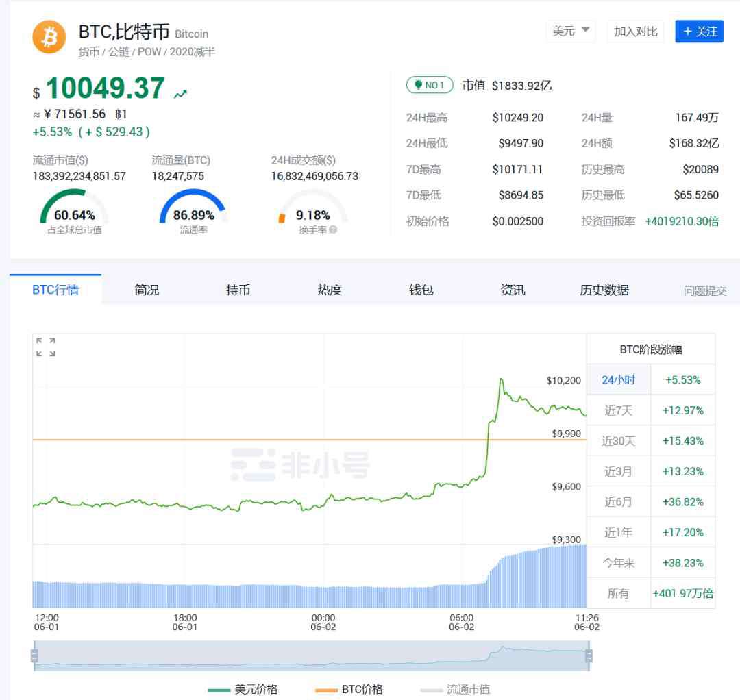Open the 持币 holdings tab
This screenshot has height=700, width=740.
pyautogui.click(x=238, y=290)
